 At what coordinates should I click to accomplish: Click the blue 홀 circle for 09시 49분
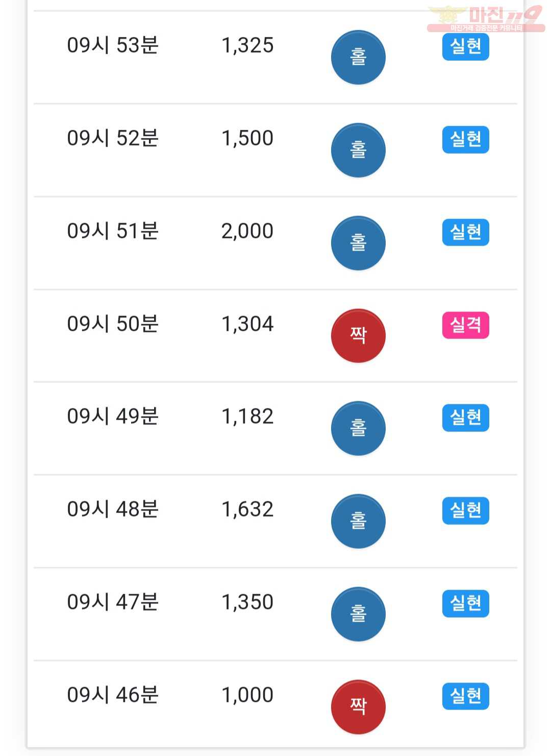358,428
